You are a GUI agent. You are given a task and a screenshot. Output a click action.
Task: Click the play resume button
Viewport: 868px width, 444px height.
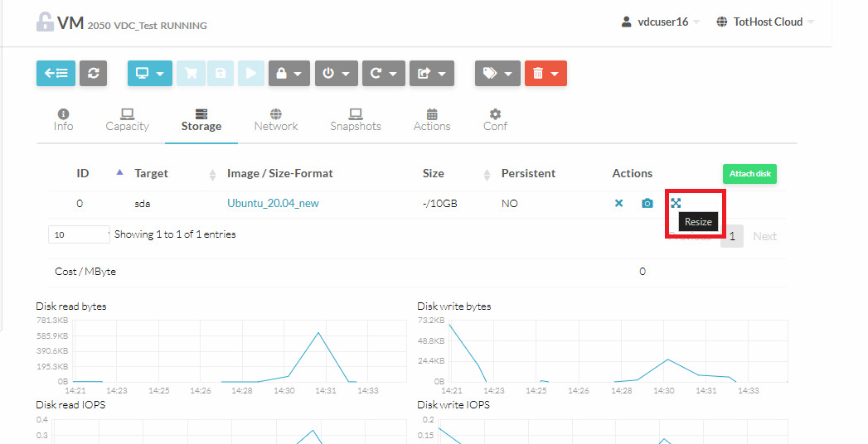point(250,73)
